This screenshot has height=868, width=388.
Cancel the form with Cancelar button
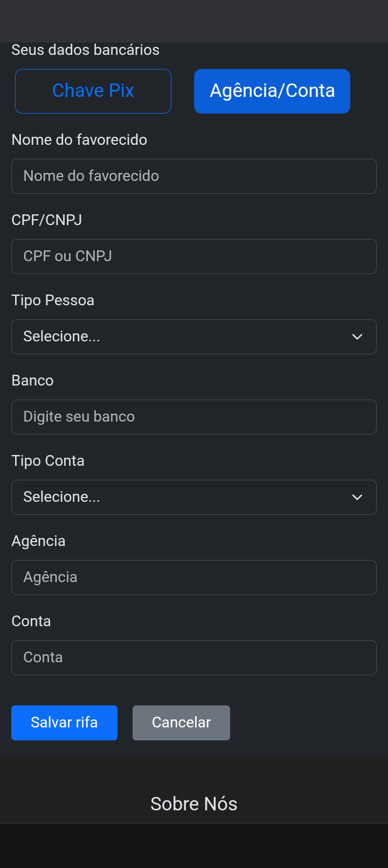click(181, 723)
